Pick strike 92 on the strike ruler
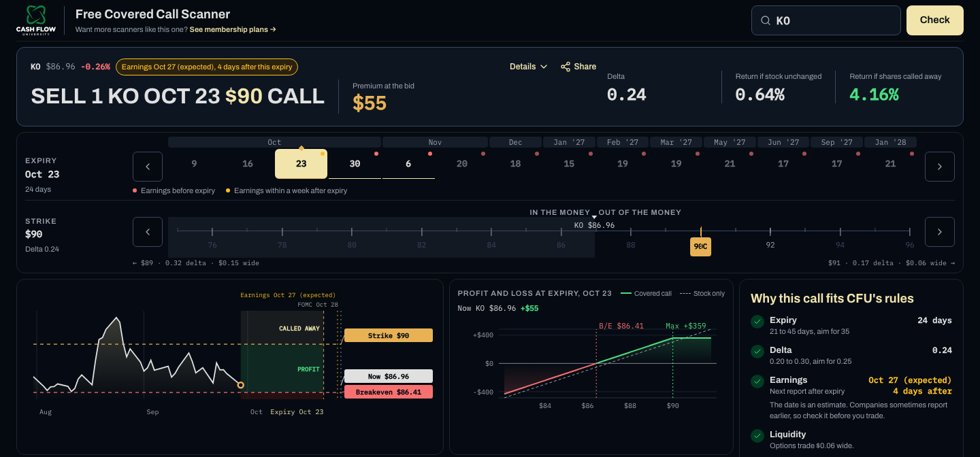 [x=770, y=245]
